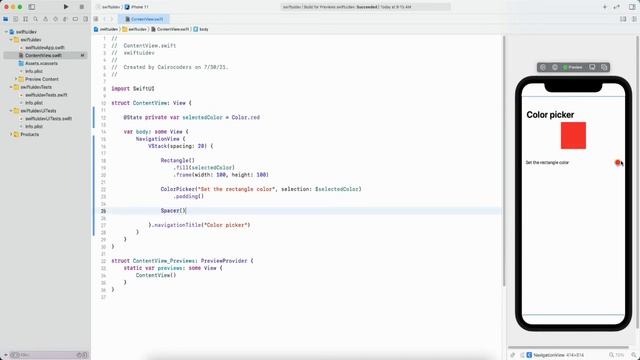Image resolution: width=640 pixels, height=360 pixels.
Task: Click the build status activity bar
Action: click(x=365, y=7)
